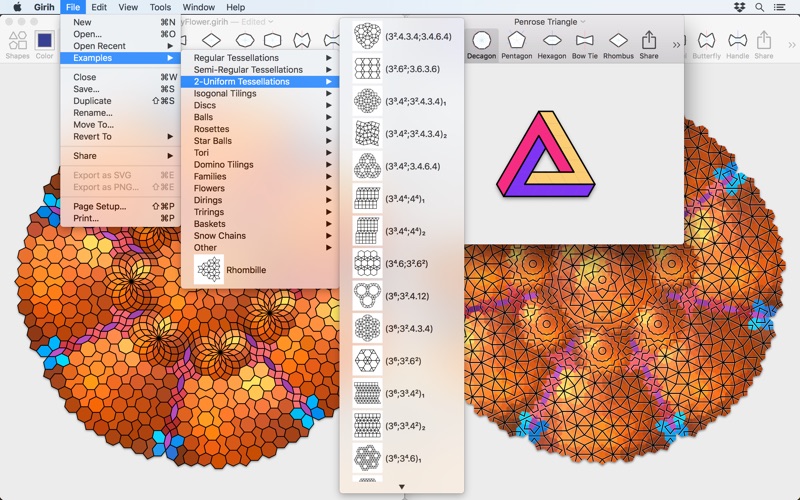This screenshot has width=800, height=500.
Task: Open Spotlight search in menu bar
Action: [760, 7]
